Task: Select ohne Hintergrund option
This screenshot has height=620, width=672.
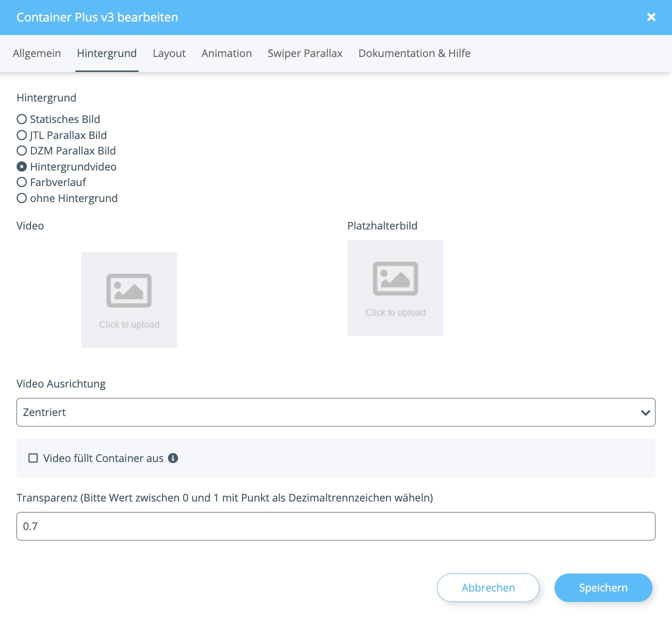Action: (x=22, y=198)
